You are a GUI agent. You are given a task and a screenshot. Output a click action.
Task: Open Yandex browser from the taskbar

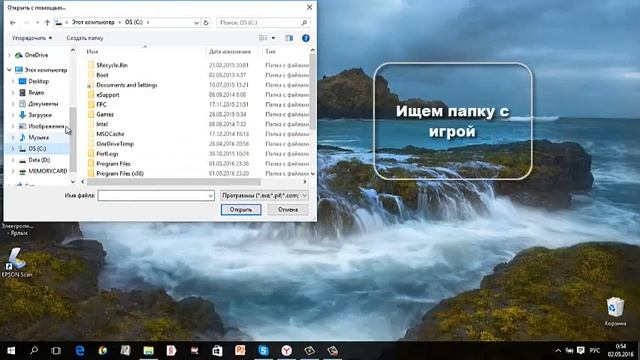287,350
